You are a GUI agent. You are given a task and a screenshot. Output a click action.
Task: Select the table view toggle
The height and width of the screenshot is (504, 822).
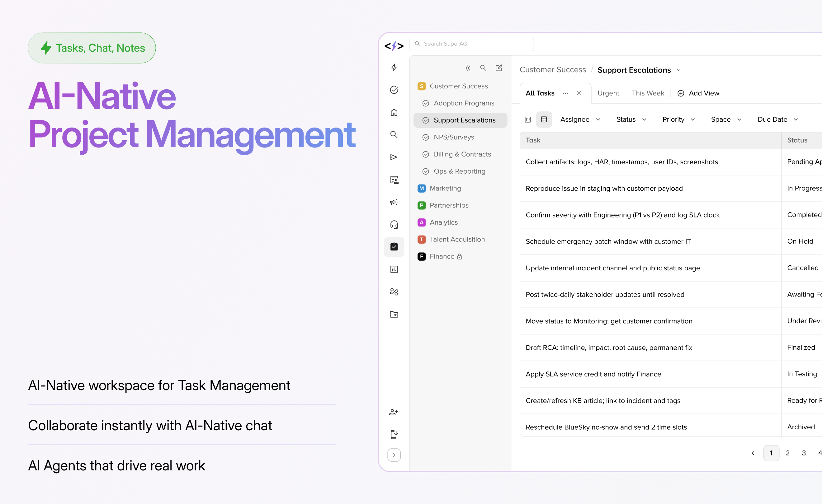tap(544, 119)
